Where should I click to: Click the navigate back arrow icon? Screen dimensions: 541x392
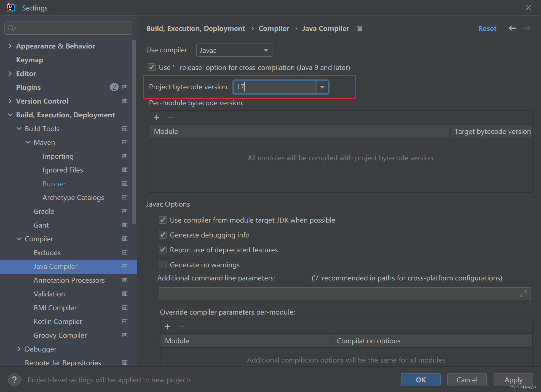(x=512, y=29)
